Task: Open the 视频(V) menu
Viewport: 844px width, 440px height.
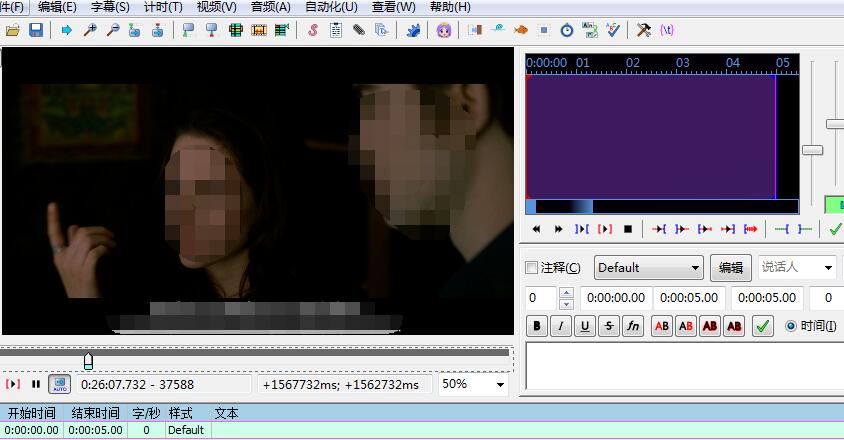Action: (216, 7)
